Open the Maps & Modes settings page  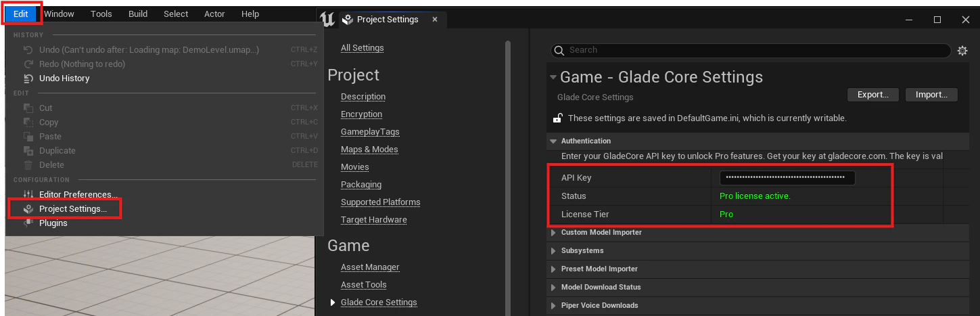pos(369,150)
